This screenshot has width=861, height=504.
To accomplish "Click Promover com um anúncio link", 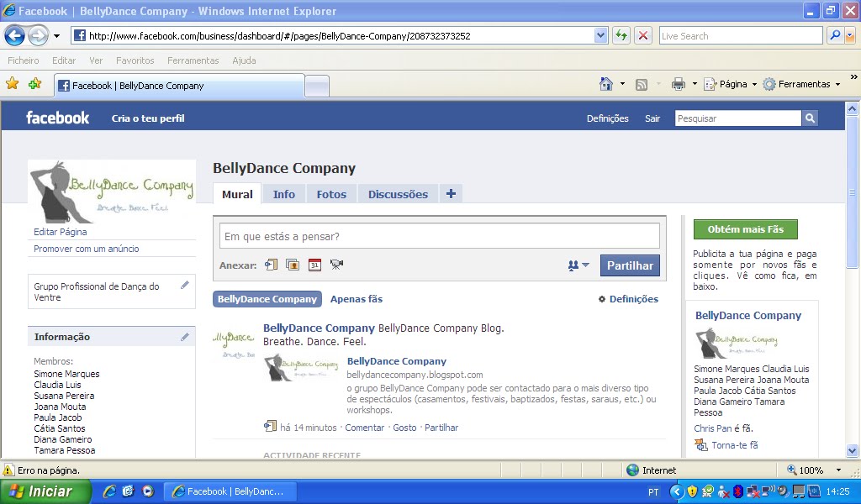I will pyautogui.click(x=87, y=249).
